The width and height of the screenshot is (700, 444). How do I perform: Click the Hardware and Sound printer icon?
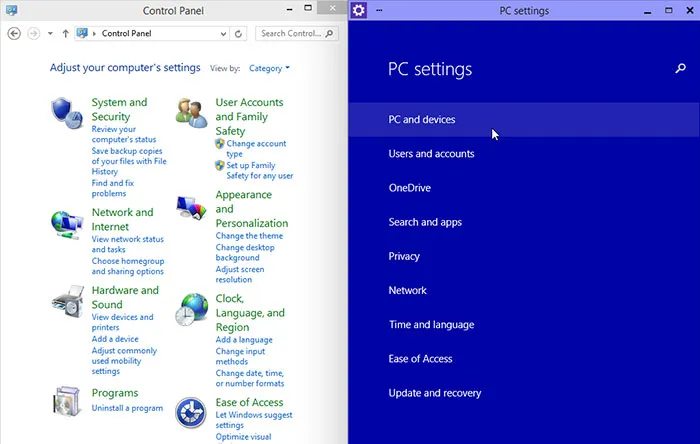[66, 299]
